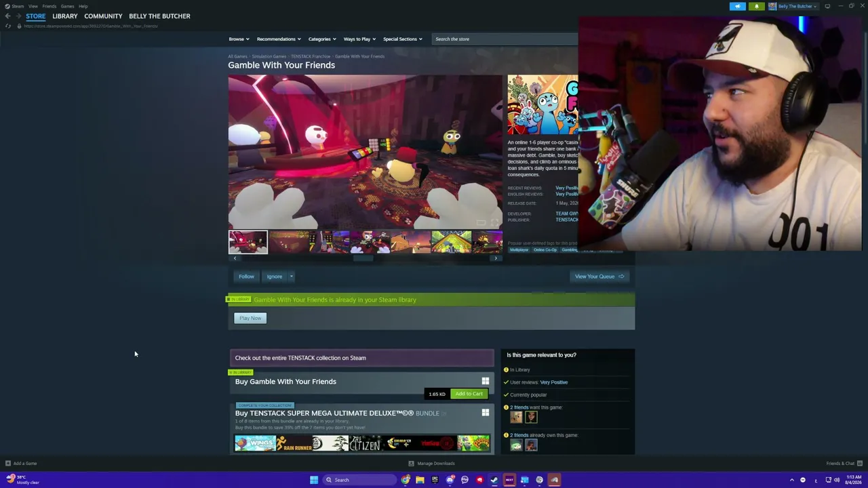Select the first screenshot thumbnail
This screenshot has width=868, height=488.
pos(248,242)
